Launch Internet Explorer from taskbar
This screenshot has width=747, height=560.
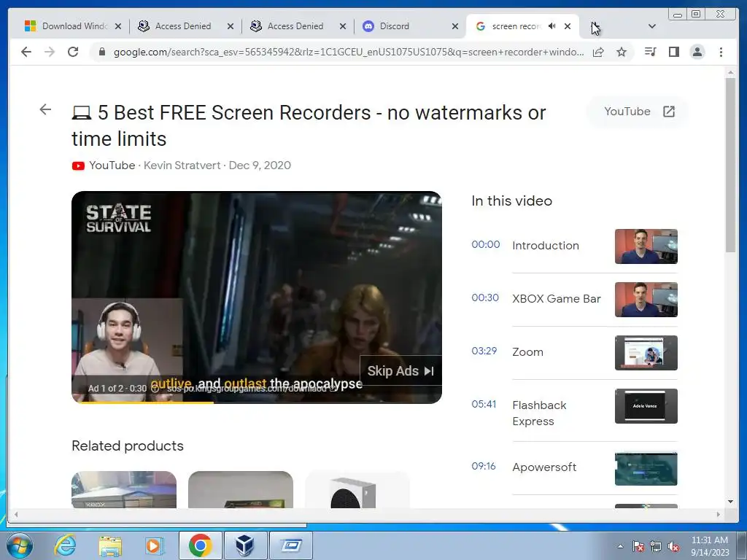pos(64,545)
